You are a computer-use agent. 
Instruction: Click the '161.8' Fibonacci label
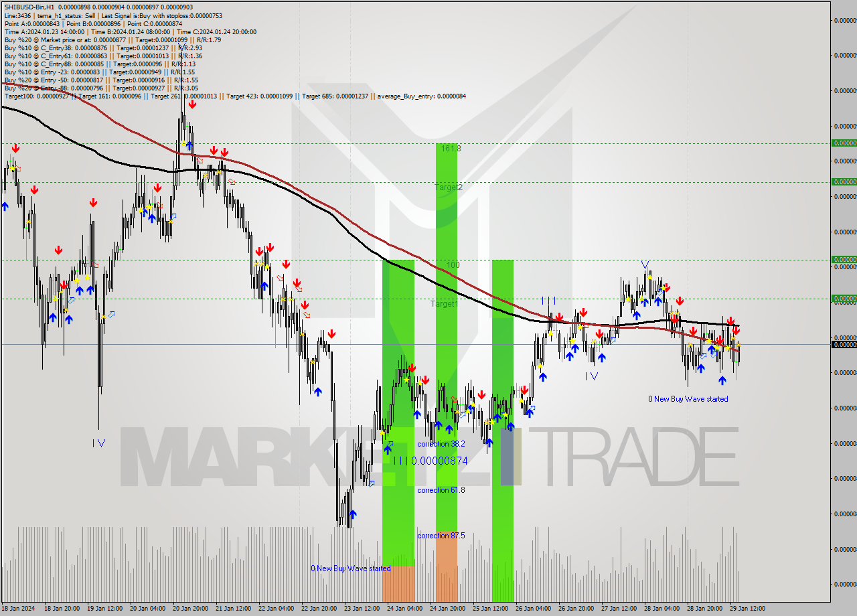[x=451, y=148]
